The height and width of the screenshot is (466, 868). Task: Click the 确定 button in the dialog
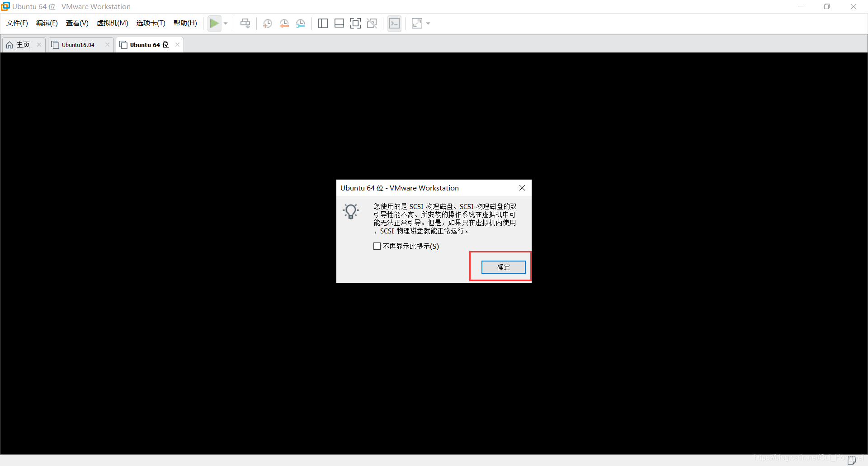503,267
